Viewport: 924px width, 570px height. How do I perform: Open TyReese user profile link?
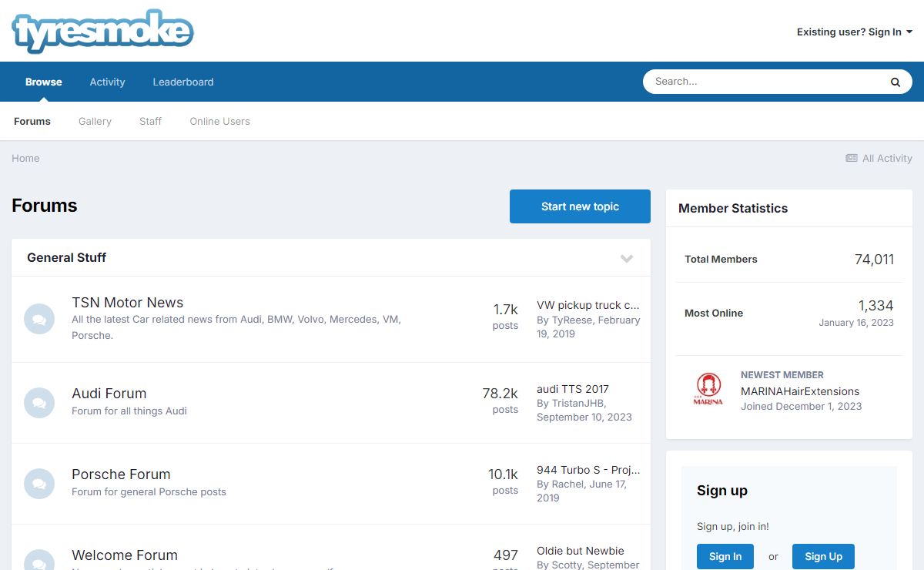click(x=572, y=320)
